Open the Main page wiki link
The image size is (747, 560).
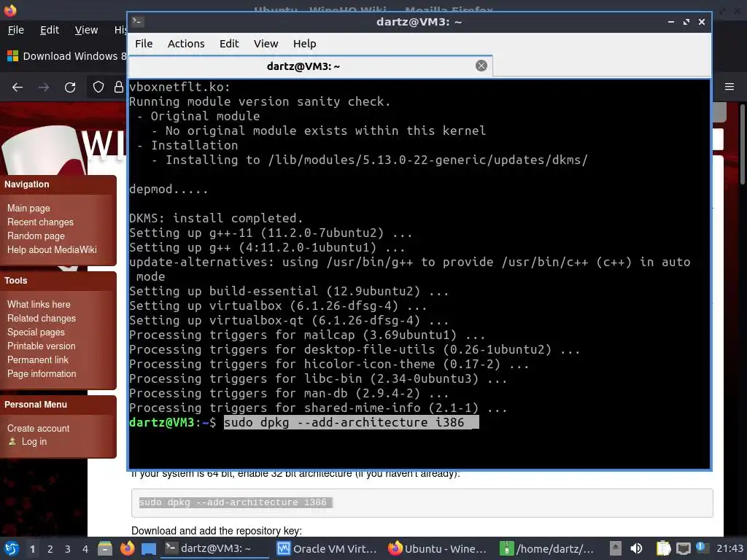coord(28,208)
